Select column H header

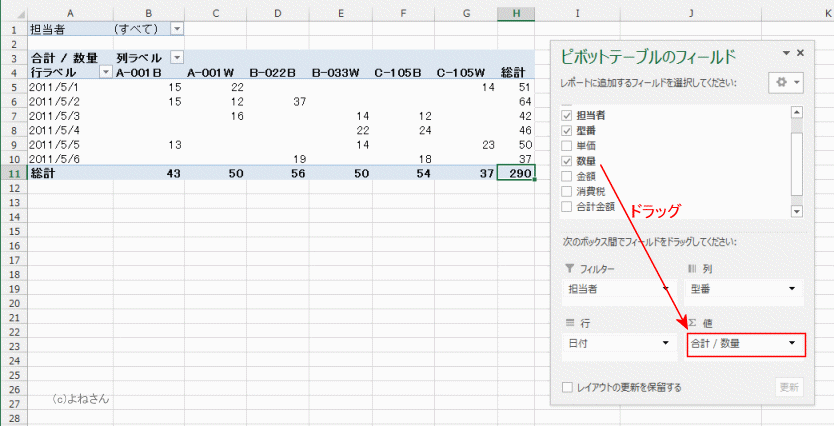tap(516, 11)
